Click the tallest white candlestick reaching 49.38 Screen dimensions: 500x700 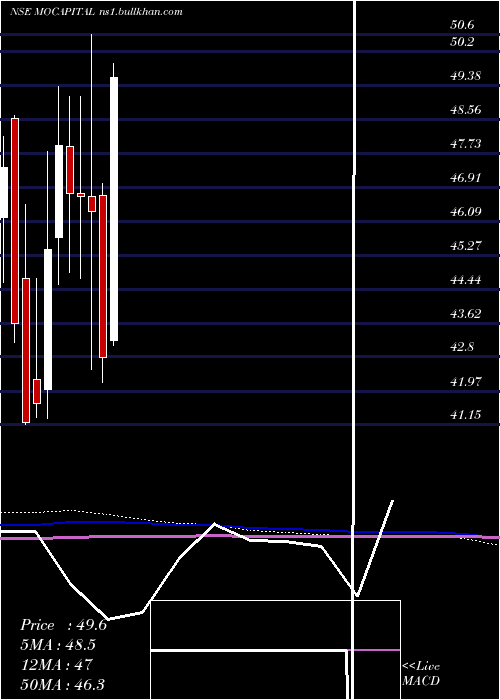pos(114,209)
